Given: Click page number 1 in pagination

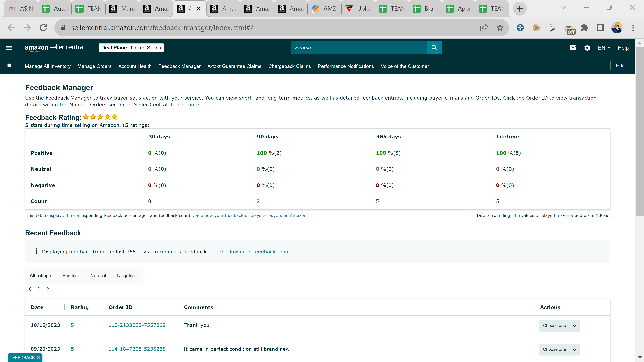Looking at the screenshot, I should click(x=39, y=289).
